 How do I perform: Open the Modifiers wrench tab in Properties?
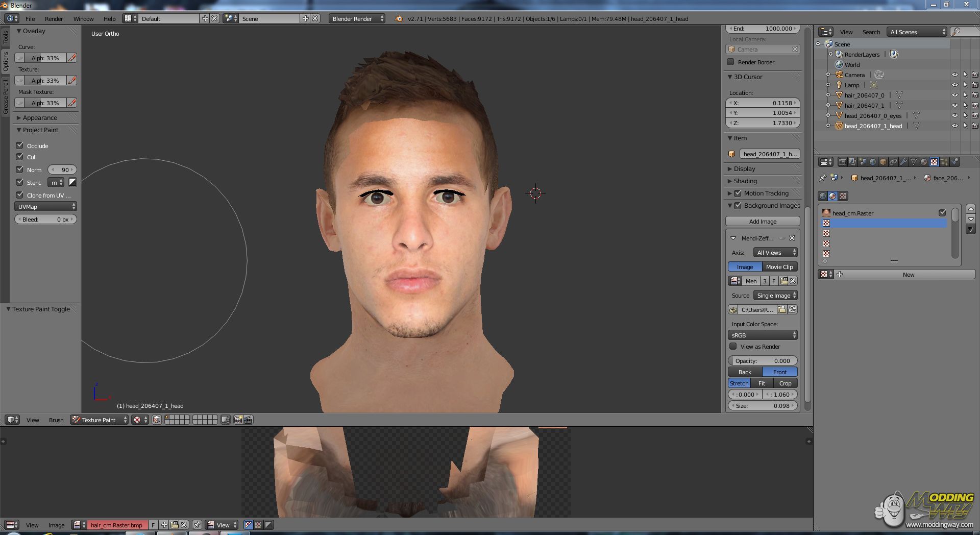(903, 162)
